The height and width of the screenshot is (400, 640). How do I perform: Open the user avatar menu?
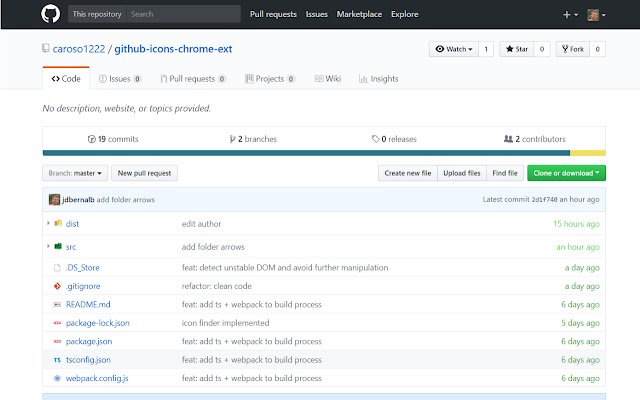pos(596,15)
